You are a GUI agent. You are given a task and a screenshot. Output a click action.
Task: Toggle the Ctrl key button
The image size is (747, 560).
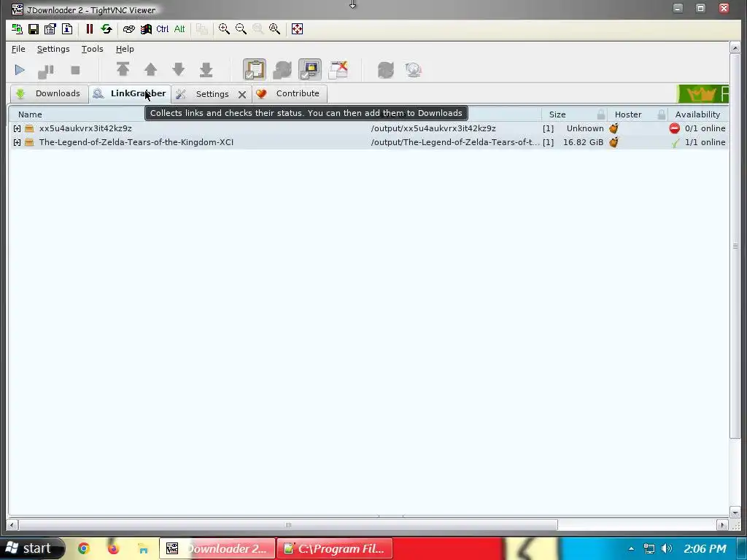163,29
